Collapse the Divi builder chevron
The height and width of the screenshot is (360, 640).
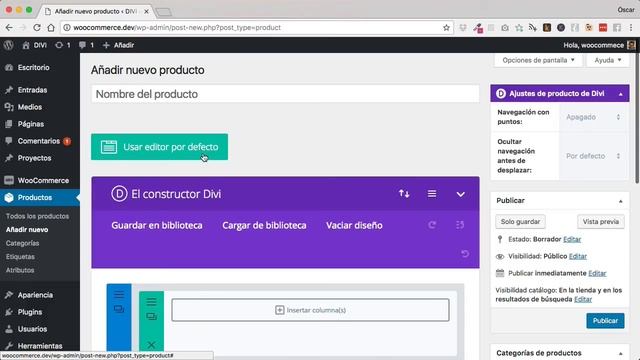pyautogui.click(x=460, y=194)
